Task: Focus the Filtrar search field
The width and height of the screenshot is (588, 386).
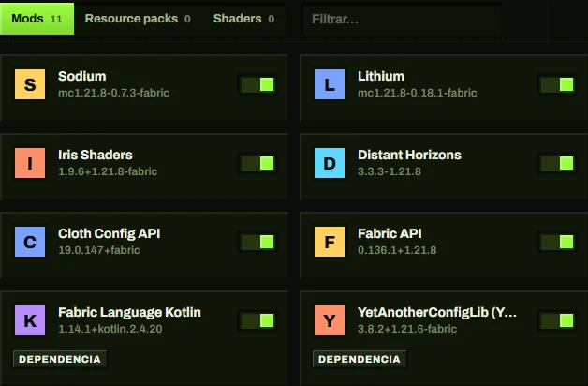Action: [x=403, y=19]
